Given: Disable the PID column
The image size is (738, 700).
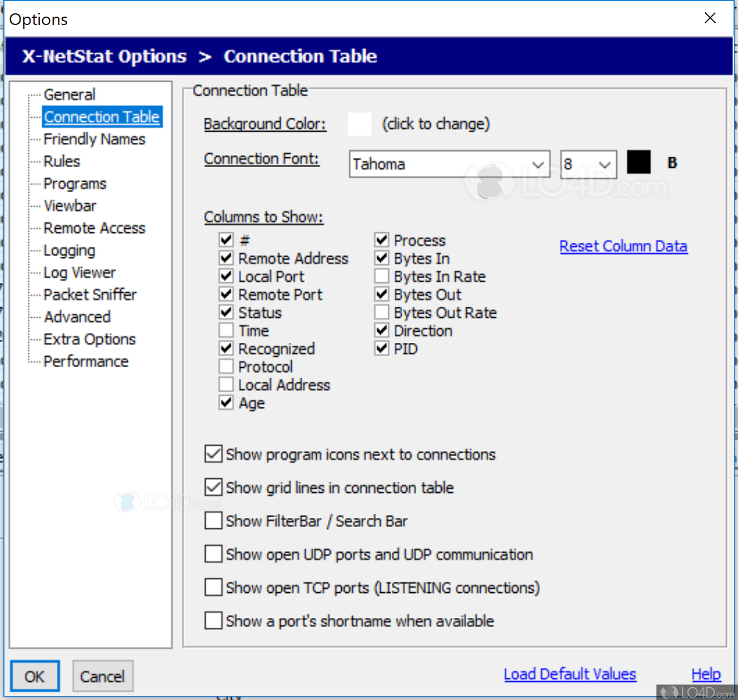Looking at the screenshot, I should click(381, 348).
